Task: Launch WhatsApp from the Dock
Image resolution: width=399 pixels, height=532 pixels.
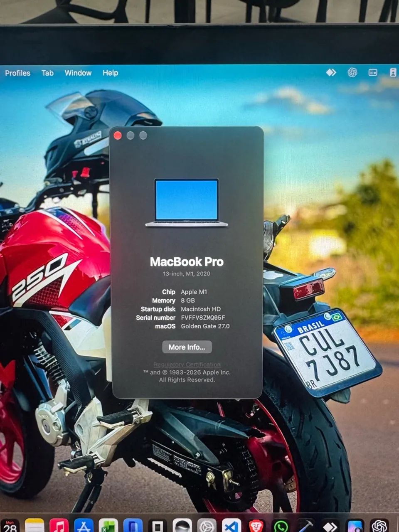Action: pos(281,525)
